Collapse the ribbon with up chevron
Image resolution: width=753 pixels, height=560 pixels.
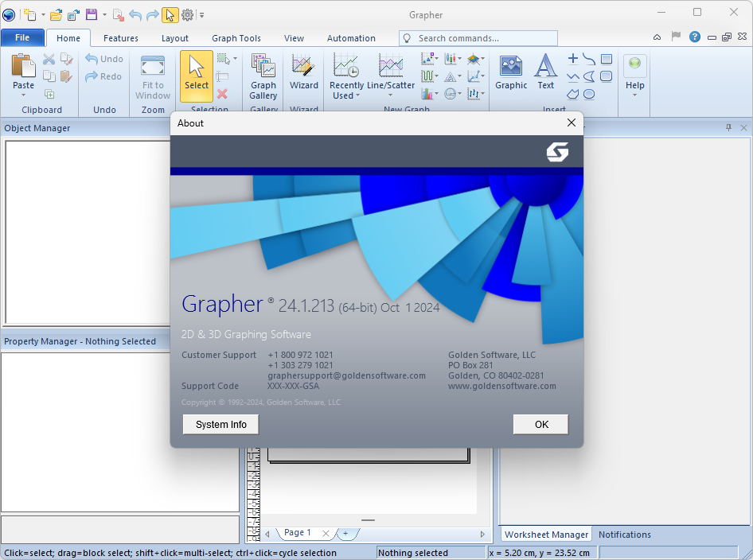pyautogui.click(x=657, y=37)
